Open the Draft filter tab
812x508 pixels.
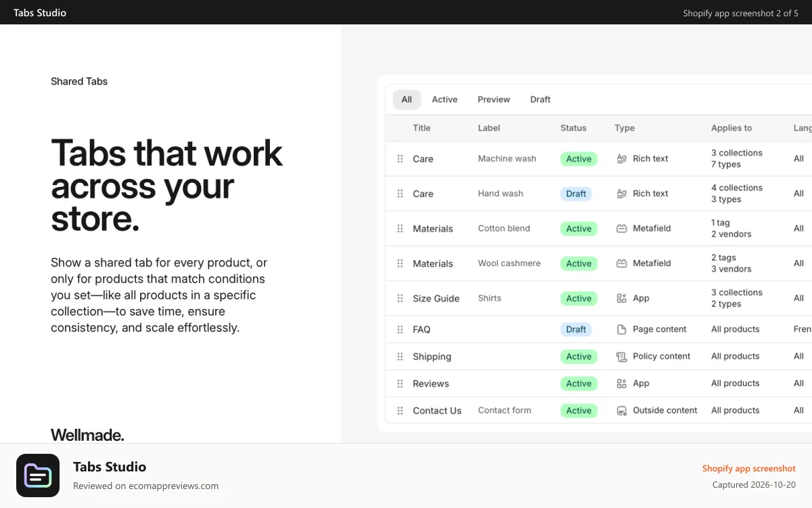pos(540,100)
